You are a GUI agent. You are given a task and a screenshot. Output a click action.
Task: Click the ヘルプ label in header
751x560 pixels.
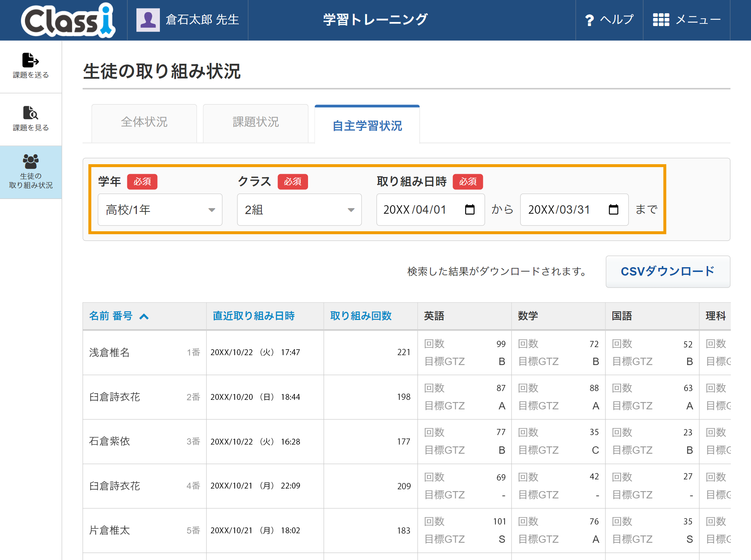(x=617, y=19)
